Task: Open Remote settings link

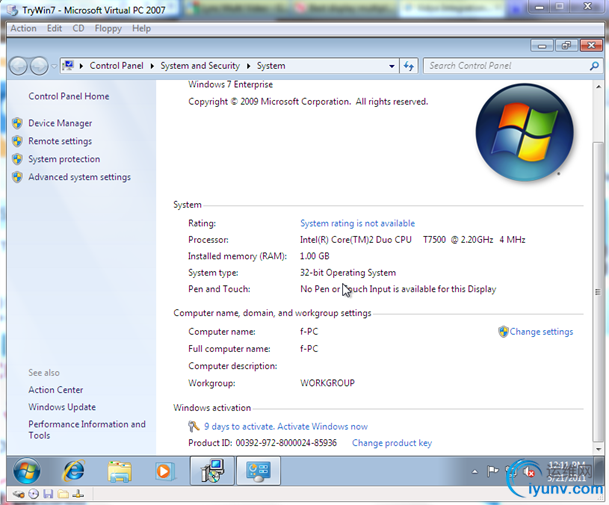Action: [60, 141]
